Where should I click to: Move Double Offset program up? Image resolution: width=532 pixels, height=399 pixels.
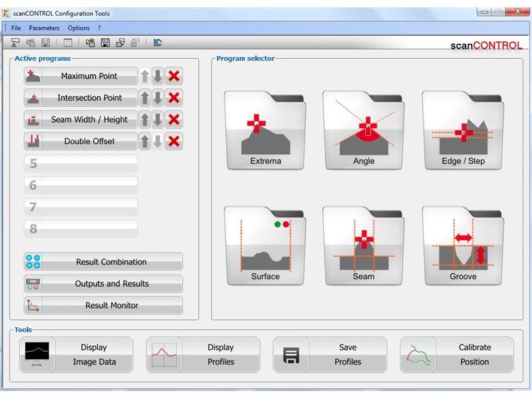tap(145, 141)
